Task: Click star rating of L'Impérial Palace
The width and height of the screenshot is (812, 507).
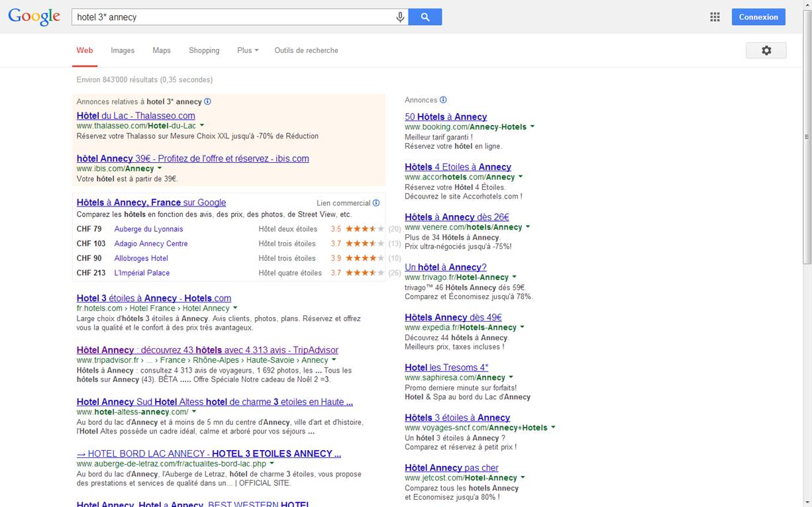Action: coord(365,273)
